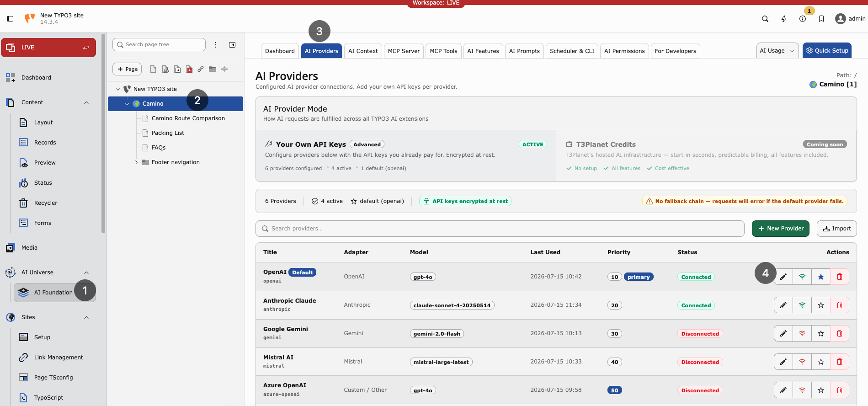
Task: Open the Dashboard module in sidebar
Action: pos(48,78)
